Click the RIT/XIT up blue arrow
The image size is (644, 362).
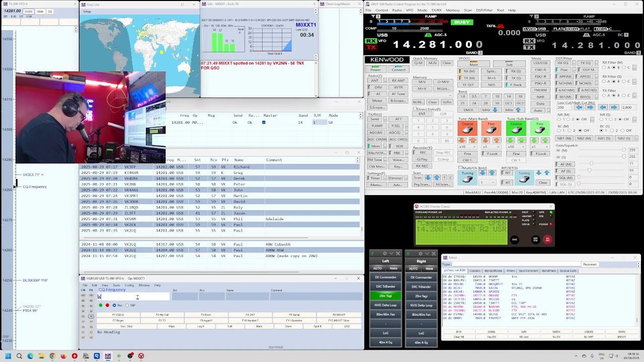[547, 173]
